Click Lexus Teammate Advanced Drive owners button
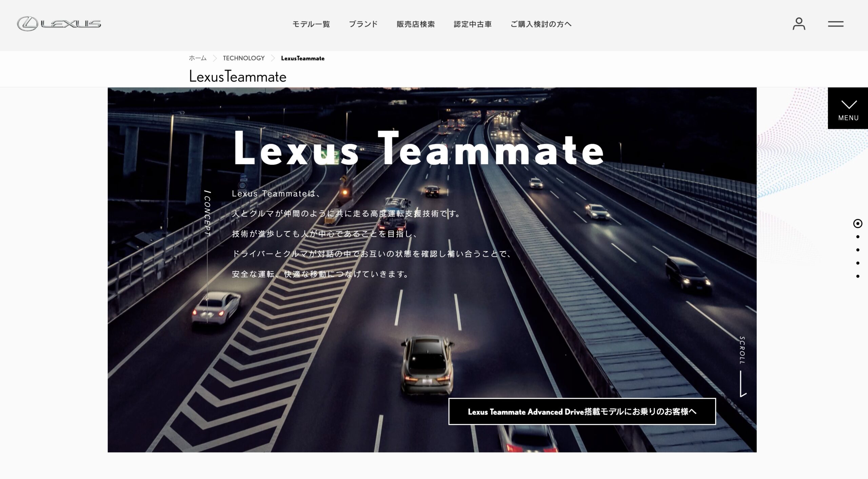868x479 pixels. (582, 412)
